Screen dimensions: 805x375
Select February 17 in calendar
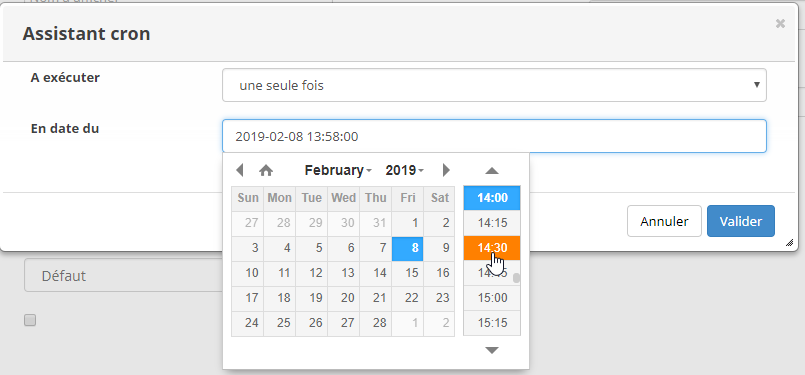click(247, 298)
